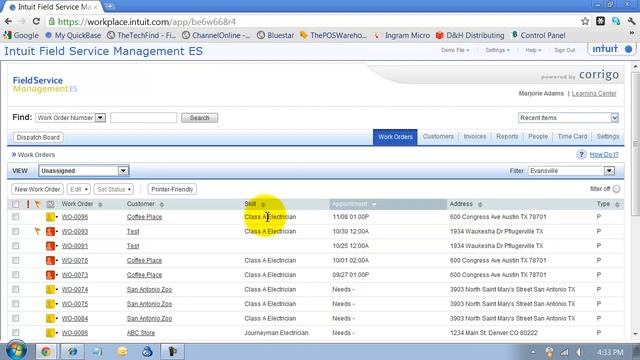Click the volume icon in system tray

579,352
